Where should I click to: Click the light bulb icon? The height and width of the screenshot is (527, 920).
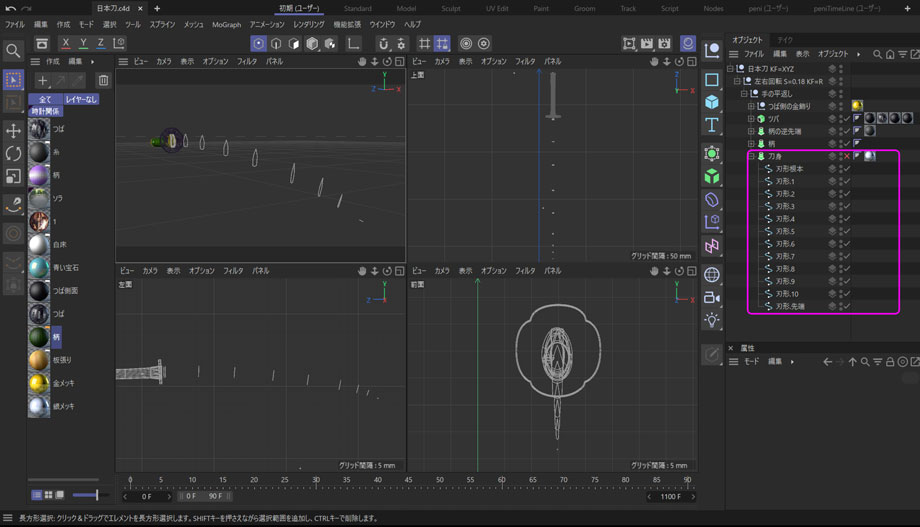point(712,320)
